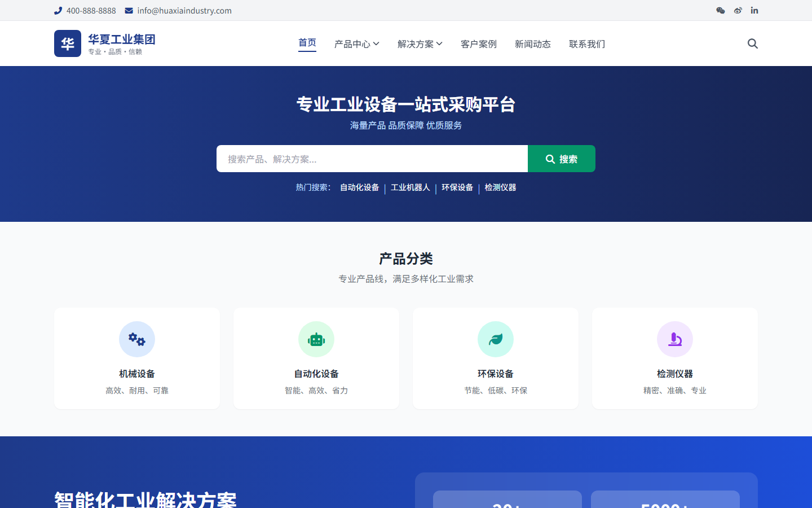Viewport: 812px width, 508px height.
Task: Click the green 搜索 button
Action: click(562, 159)
